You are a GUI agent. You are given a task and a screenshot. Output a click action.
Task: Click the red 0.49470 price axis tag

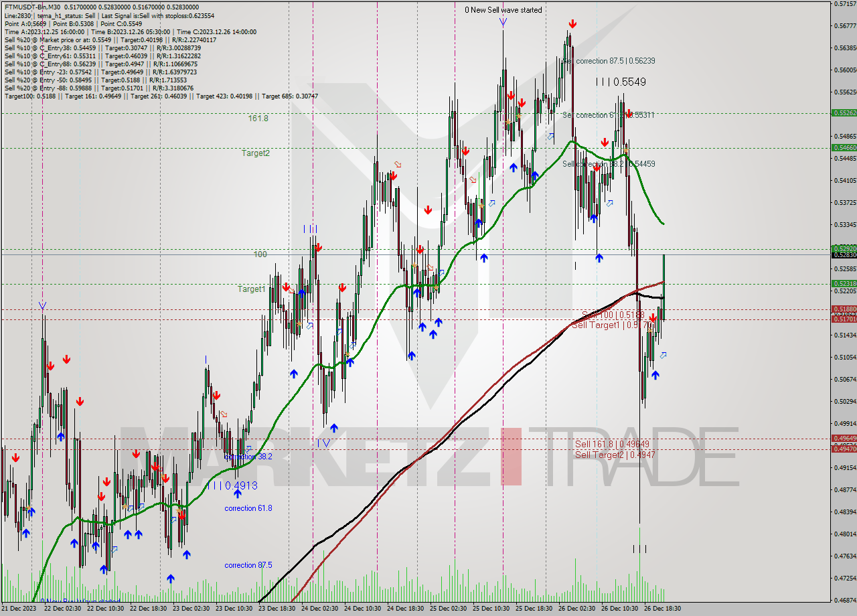pos(844,449)
